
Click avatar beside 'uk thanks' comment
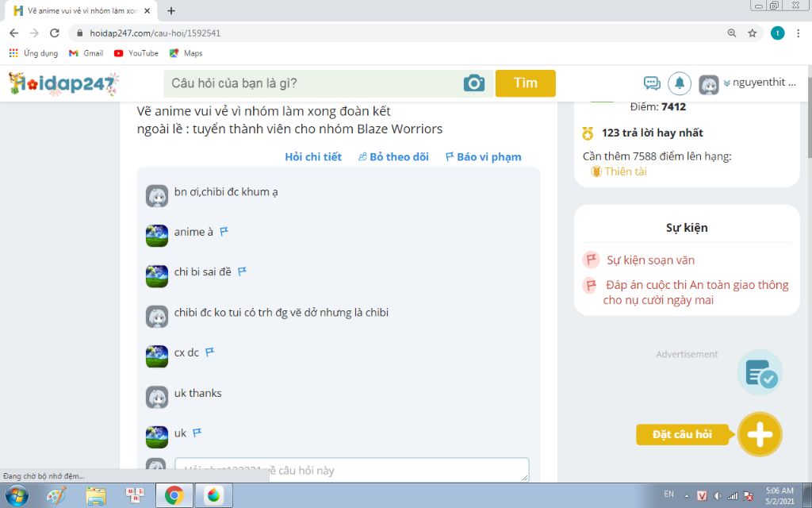pos(156,397)
